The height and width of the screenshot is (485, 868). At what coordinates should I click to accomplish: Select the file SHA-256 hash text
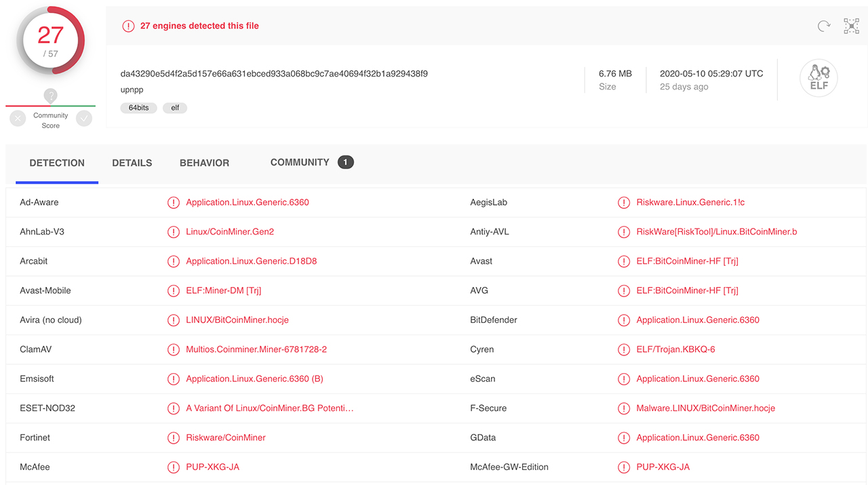pos(274,73)
